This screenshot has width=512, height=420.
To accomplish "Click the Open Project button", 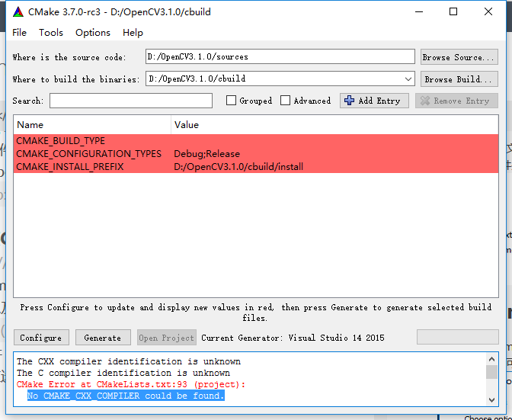I will pyautogui.click(x=167, y=338).
